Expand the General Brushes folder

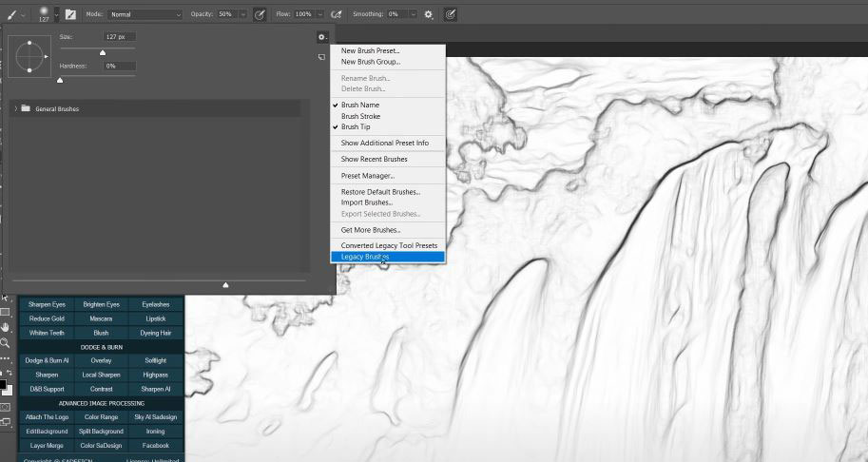[15, 109]
